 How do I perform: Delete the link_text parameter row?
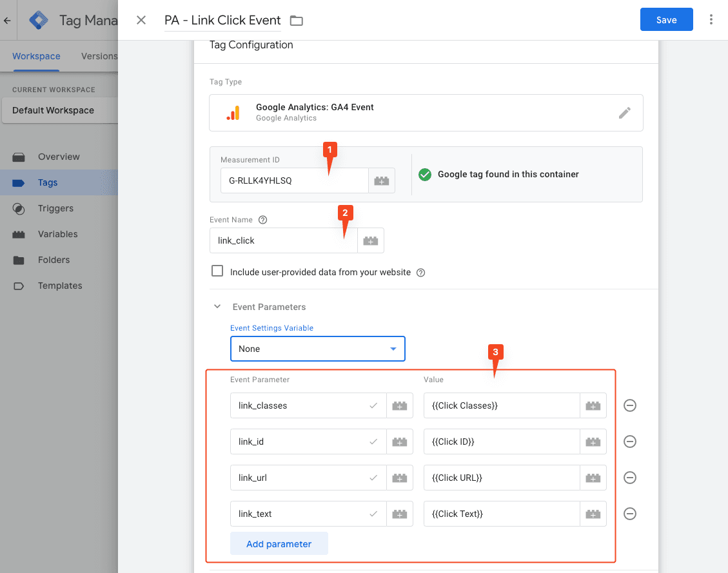tap(630, 514)
